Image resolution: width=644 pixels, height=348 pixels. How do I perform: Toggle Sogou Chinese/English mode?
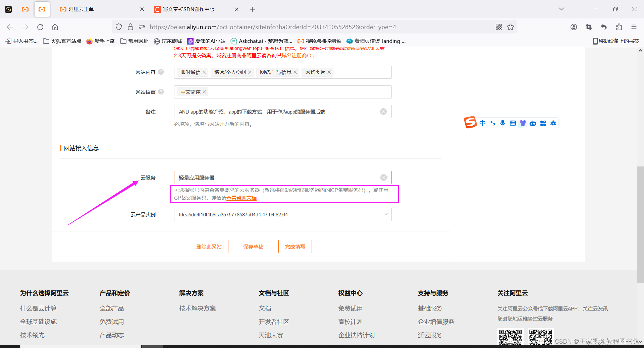[x=482, y=123]
